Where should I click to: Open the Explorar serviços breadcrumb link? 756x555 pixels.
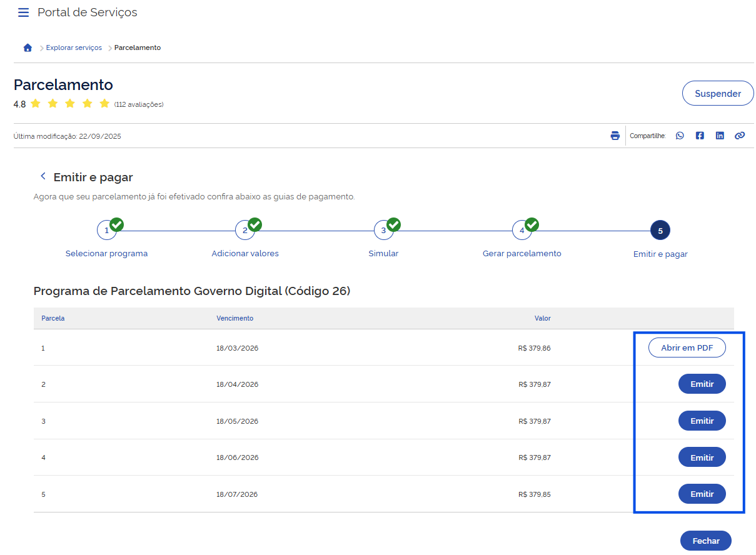coord(74,48)
